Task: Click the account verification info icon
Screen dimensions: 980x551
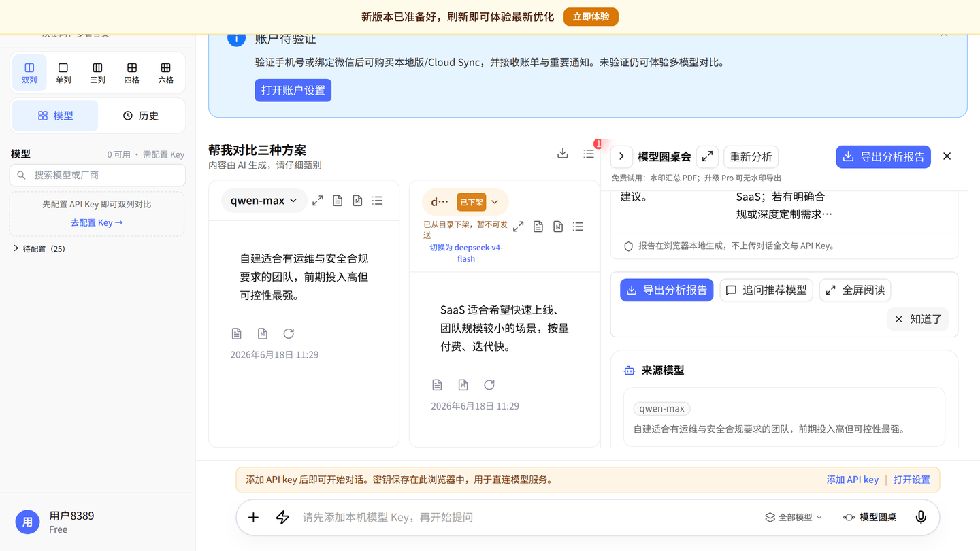Action: click(236, 39)
